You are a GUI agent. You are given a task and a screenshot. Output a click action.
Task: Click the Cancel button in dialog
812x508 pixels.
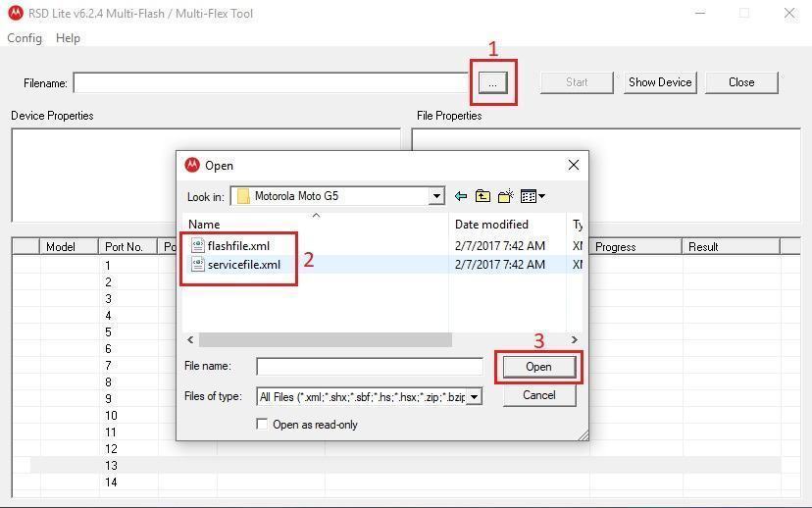click(x=538, y=395)
